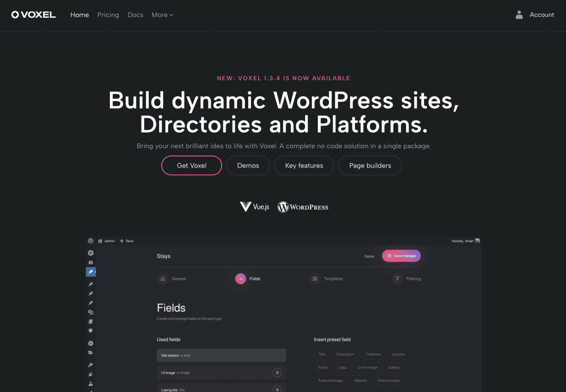Click the 'Stays' post type title
566x392 pixels.
tap(164, 256)
